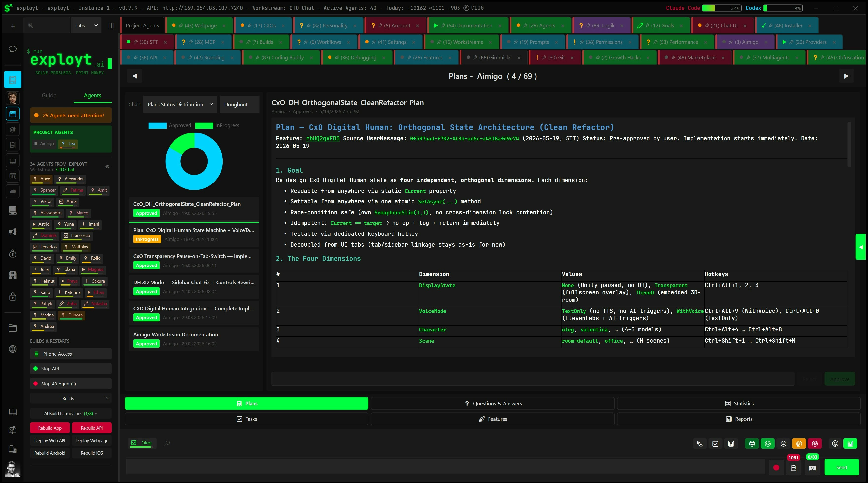Open the Statistics tab
868x483 pixels.
739,403
